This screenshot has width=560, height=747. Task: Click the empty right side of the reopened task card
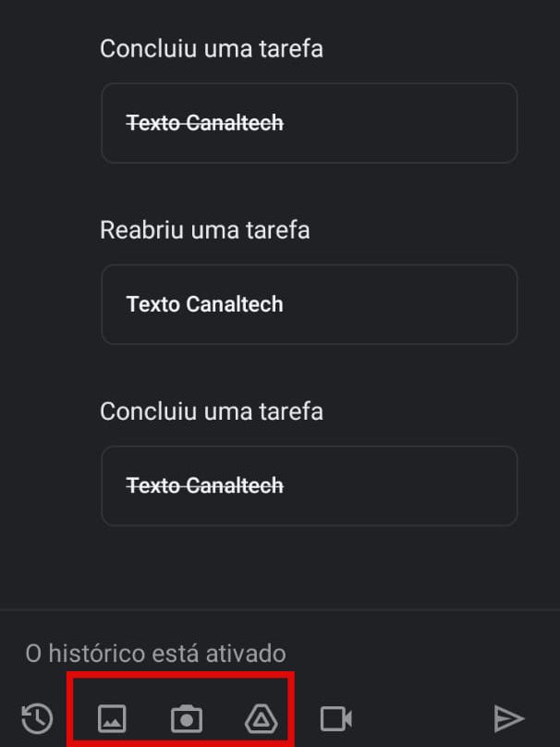click(400, 304)
